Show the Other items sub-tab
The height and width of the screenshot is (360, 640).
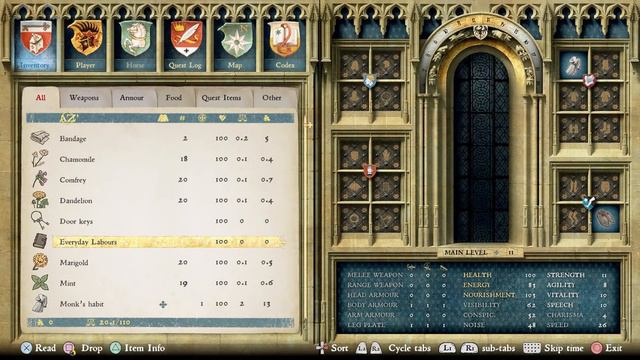tap(272, 98)
